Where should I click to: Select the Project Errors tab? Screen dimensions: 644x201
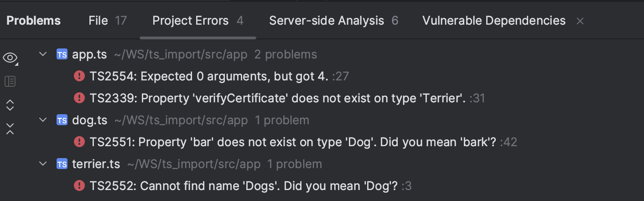(197, 21)
